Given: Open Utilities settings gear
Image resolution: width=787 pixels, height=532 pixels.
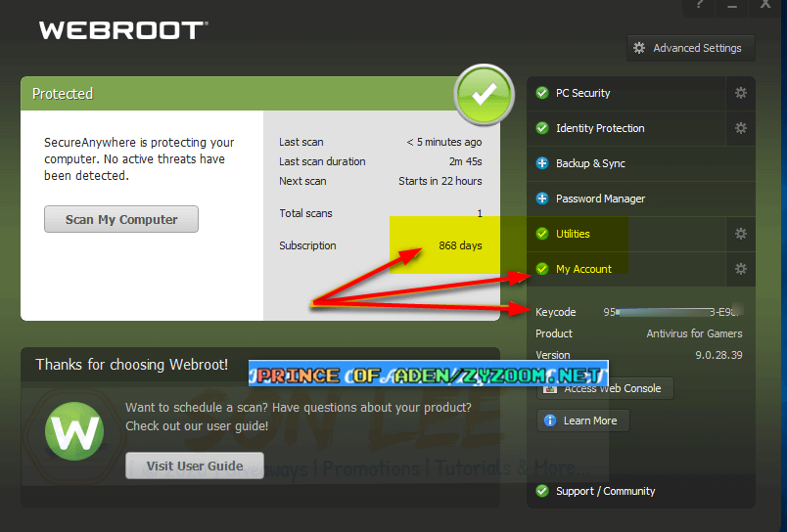Looking at the screenshot, I should [x=741, y=234].
